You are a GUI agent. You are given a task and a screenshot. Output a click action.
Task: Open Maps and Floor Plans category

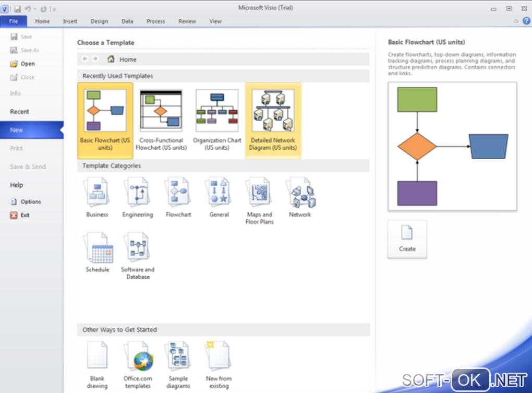260,201
